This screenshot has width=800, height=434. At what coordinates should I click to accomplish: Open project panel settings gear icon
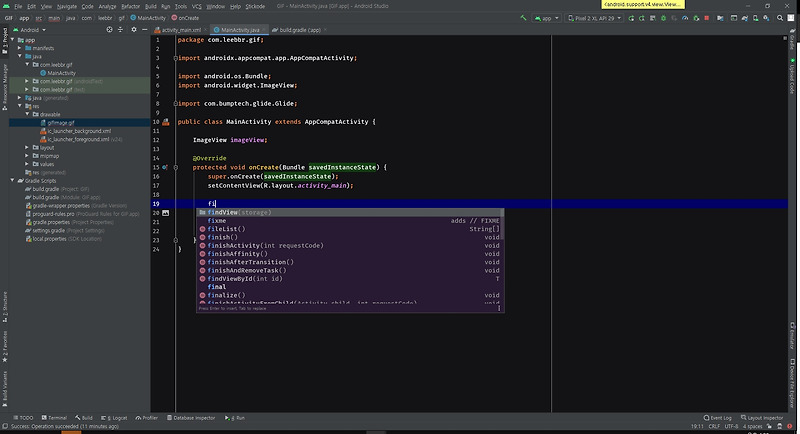click(x=133, y=31)
